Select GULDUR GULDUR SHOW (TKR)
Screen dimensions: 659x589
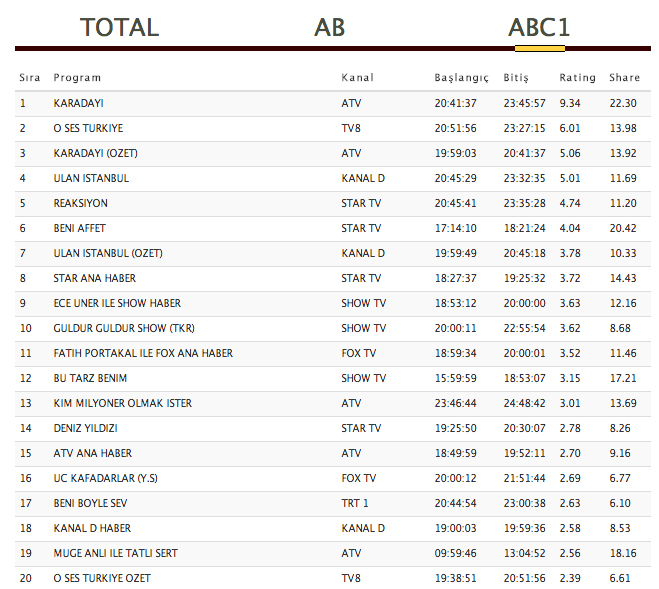pos(124,328)
